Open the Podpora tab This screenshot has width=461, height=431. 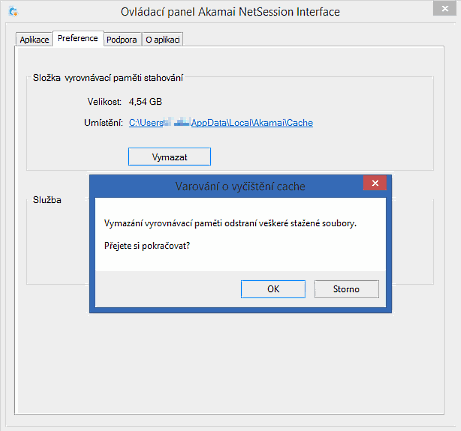tap(122, 40)
